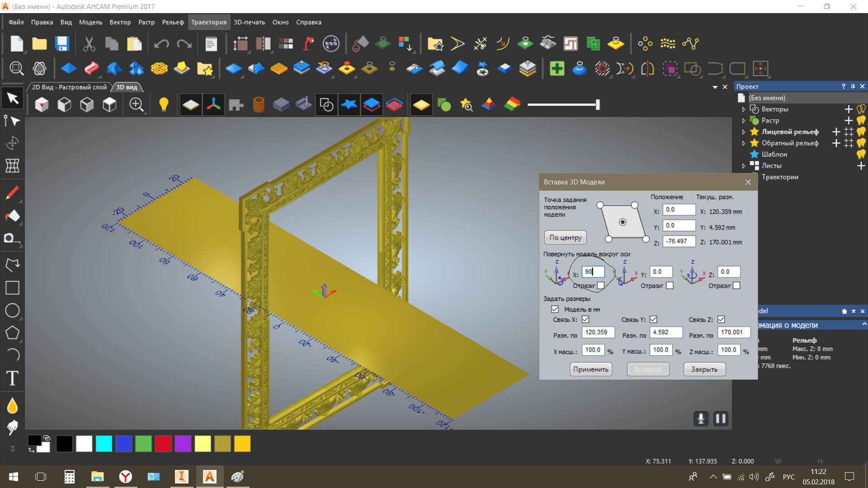Save the model with floppy disk icon

tap(62, 44)
